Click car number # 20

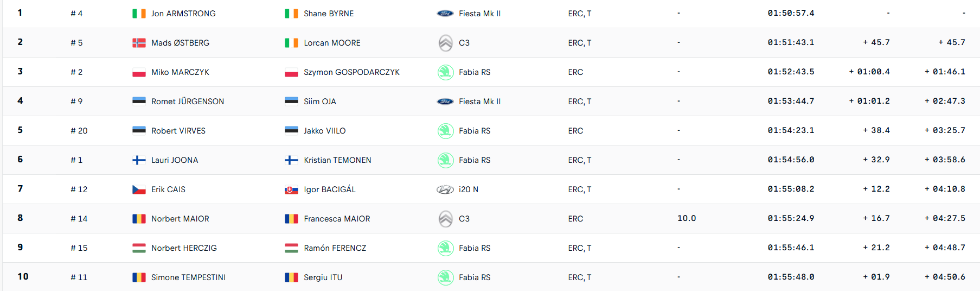point(79,131)
